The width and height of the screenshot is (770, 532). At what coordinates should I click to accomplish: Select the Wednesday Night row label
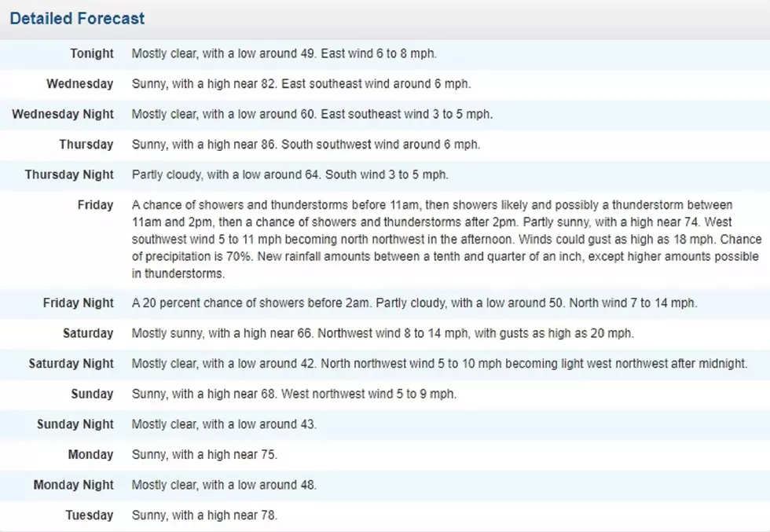63,114
